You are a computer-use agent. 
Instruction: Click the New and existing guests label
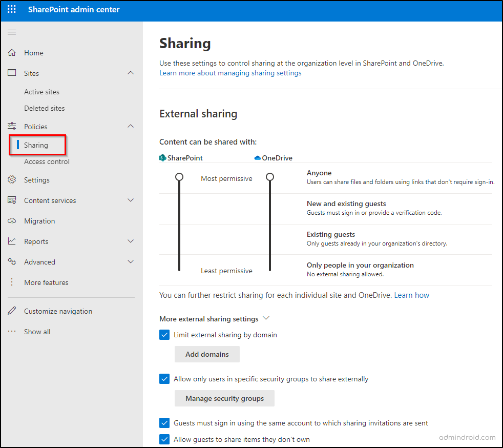point(346,204)
